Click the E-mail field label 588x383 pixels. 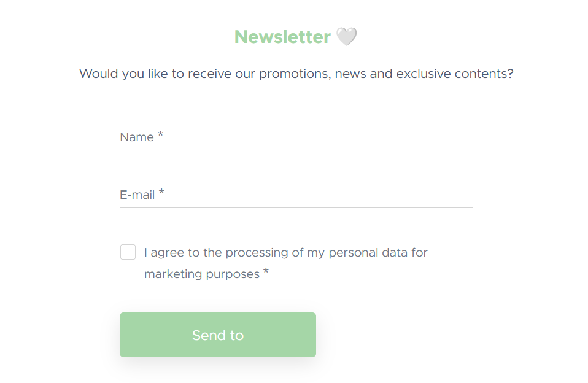point(136,195)
